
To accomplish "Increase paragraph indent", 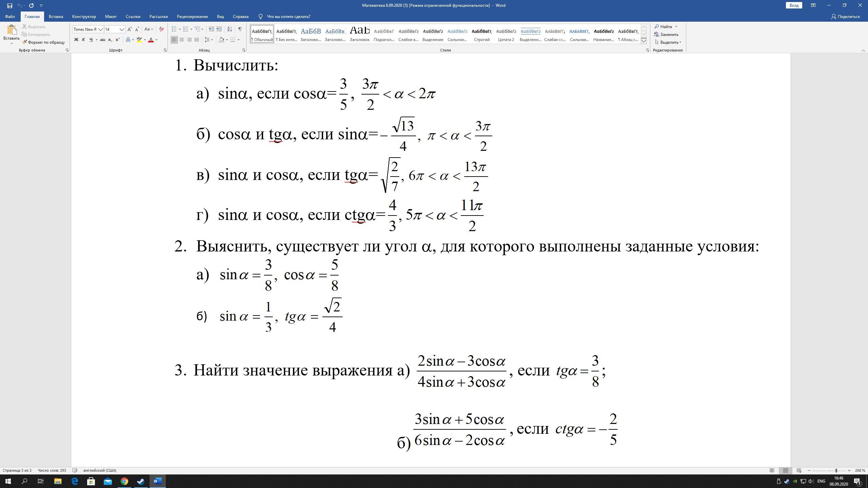I will point(219,29).
